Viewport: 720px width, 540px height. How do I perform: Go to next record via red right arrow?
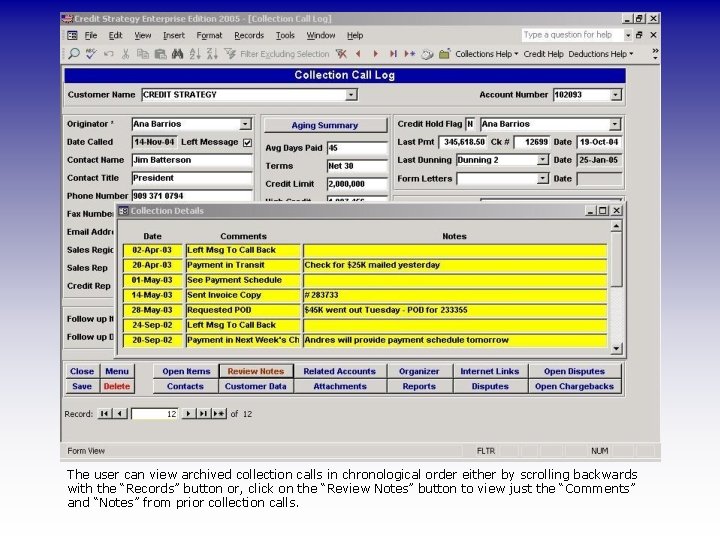[x=376, y=54]
